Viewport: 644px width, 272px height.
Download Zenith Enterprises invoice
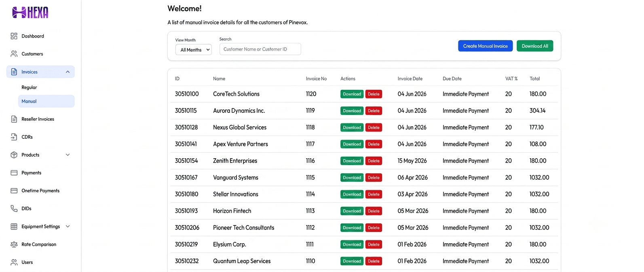click(x=352, y=161)
